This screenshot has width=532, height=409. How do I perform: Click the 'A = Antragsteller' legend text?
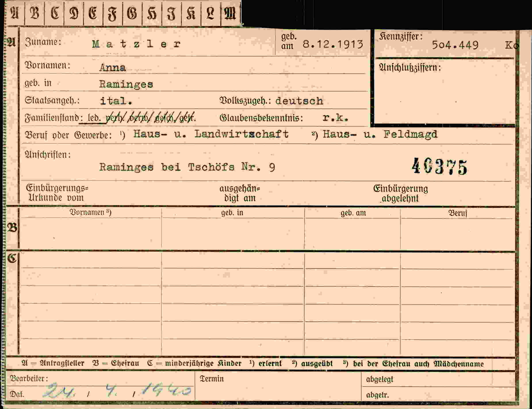coord(53,363)
